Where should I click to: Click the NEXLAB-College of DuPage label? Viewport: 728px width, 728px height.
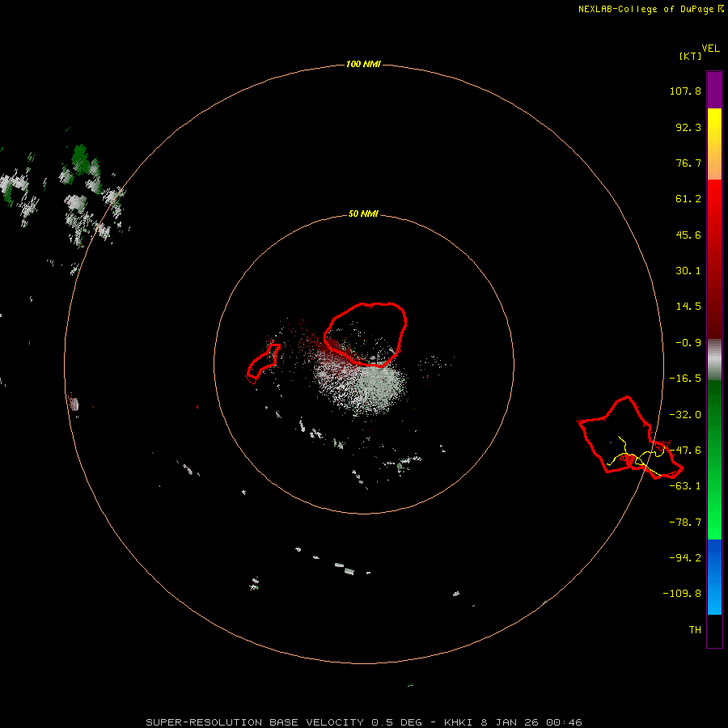(645, 9)
